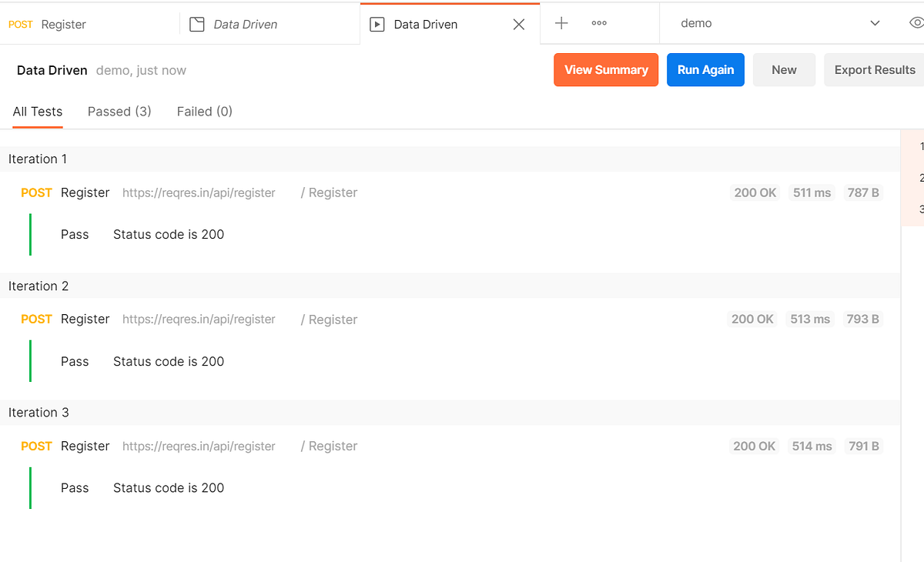Click the Iteration 1 header
Screen dimensions: 924x562
450,159
